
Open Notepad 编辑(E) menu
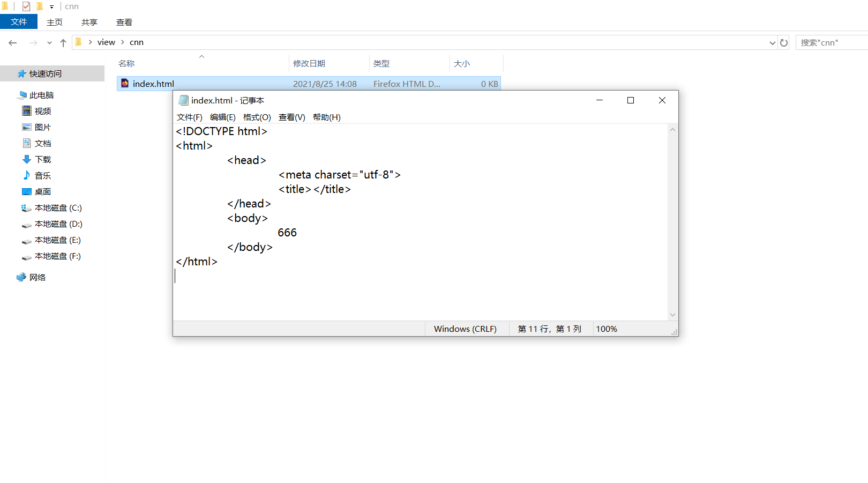click(223, 117)
